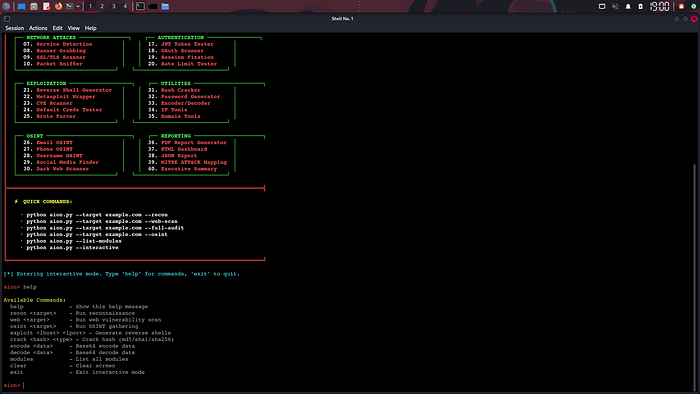Click the orange lock screen icon
The height and width of the screenshot is (394, 700).
[681, 6]
